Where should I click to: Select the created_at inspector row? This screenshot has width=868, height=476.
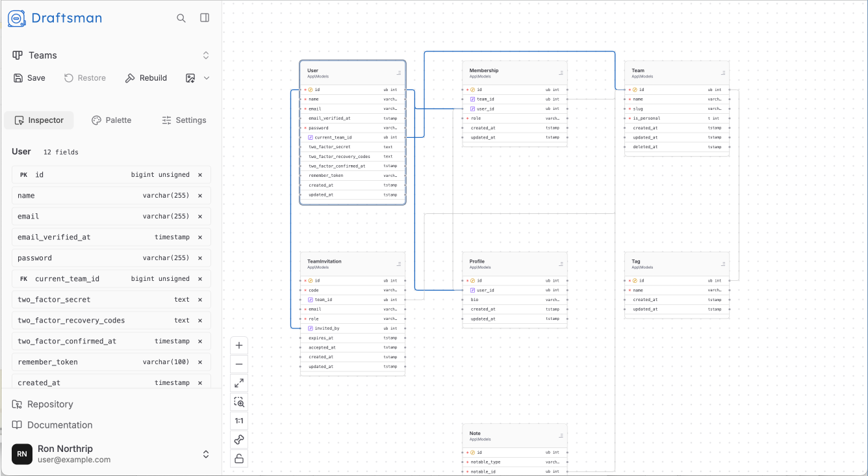pos(111,382)
